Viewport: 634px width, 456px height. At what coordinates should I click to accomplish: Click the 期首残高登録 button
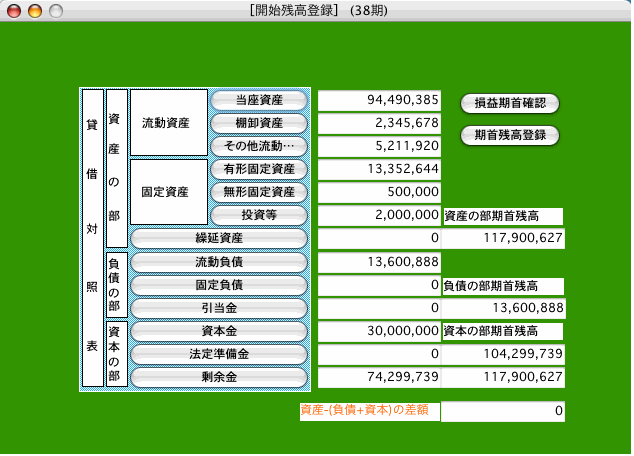[x=509, y=134]
